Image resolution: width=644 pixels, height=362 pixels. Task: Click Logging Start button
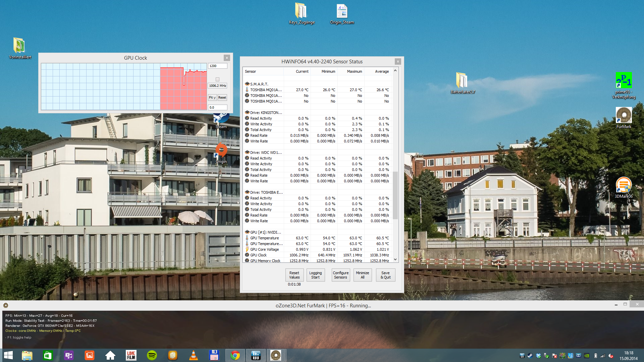(x=315, y=275)
